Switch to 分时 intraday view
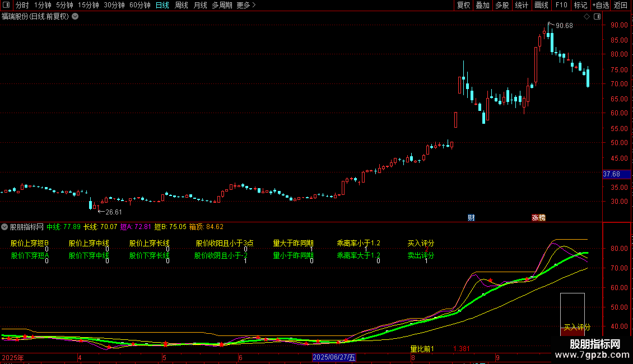633x364 pixels. click(x=22, y=5)
